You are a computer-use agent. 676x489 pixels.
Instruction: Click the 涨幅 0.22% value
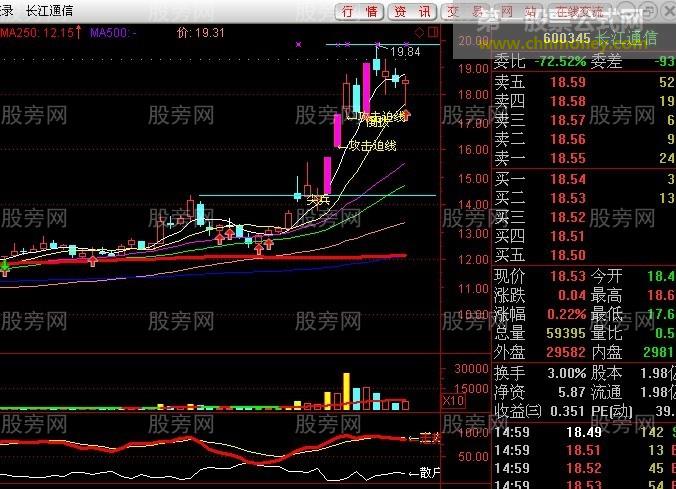(566, 314)
